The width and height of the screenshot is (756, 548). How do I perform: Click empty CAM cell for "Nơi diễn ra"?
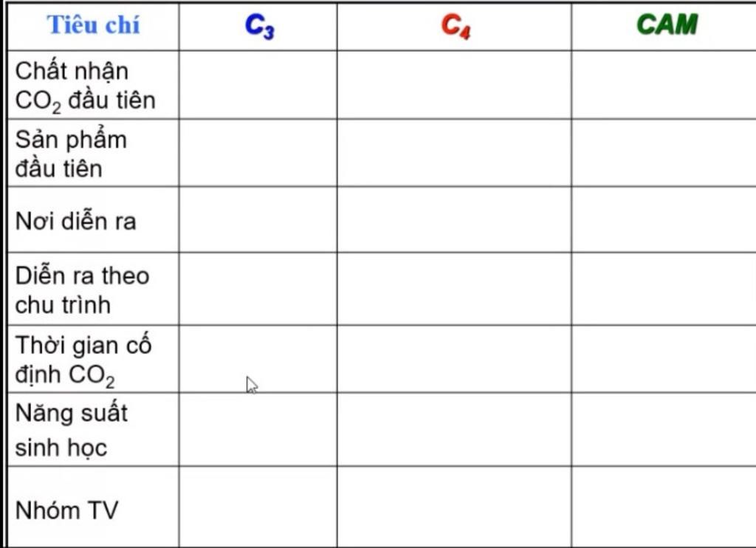coord(663,220)
